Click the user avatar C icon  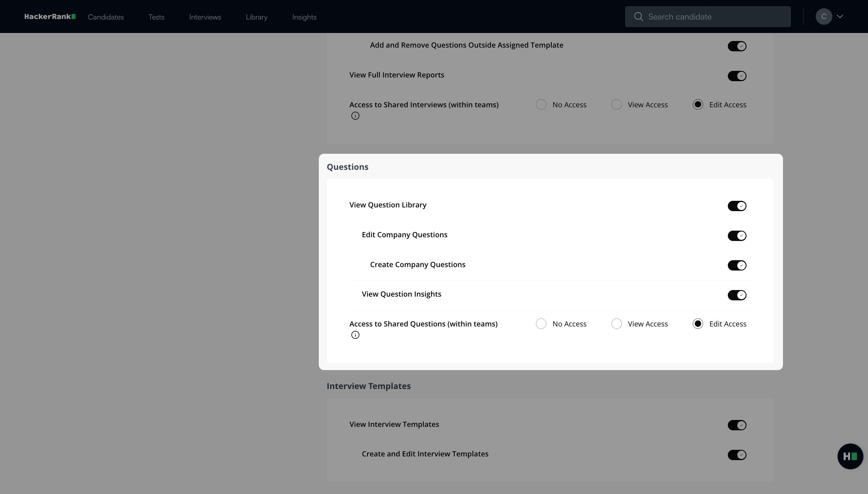point(823,17)
